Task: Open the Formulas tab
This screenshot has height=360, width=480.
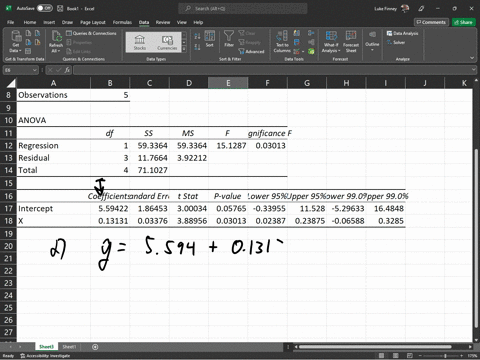Action: click(122, 22)
